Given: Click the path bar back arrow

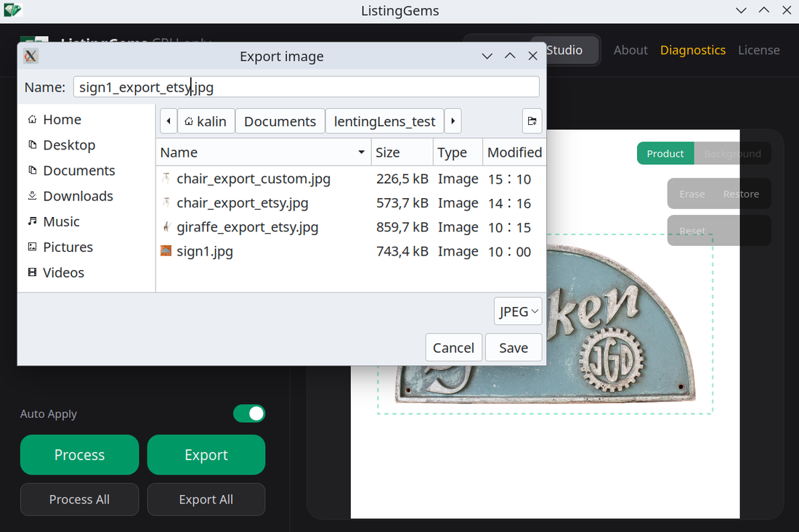Looking at the screenshot, I should [169, 121].
